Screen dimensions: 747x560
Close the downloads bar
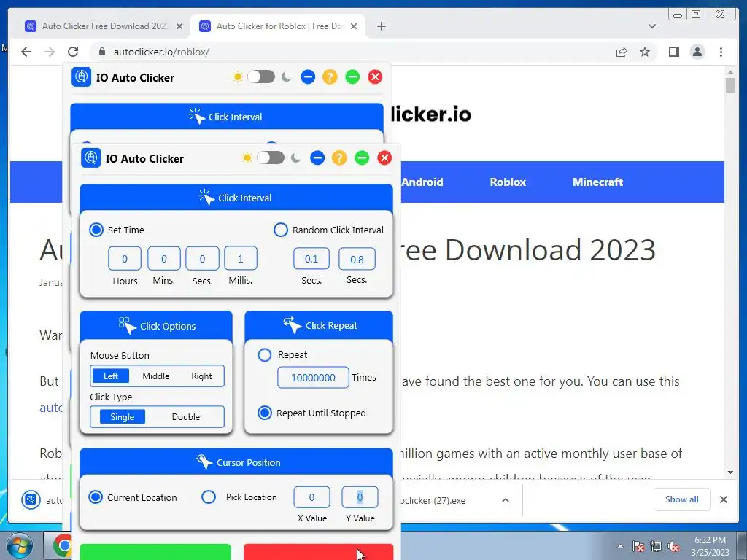coord(724,499)
